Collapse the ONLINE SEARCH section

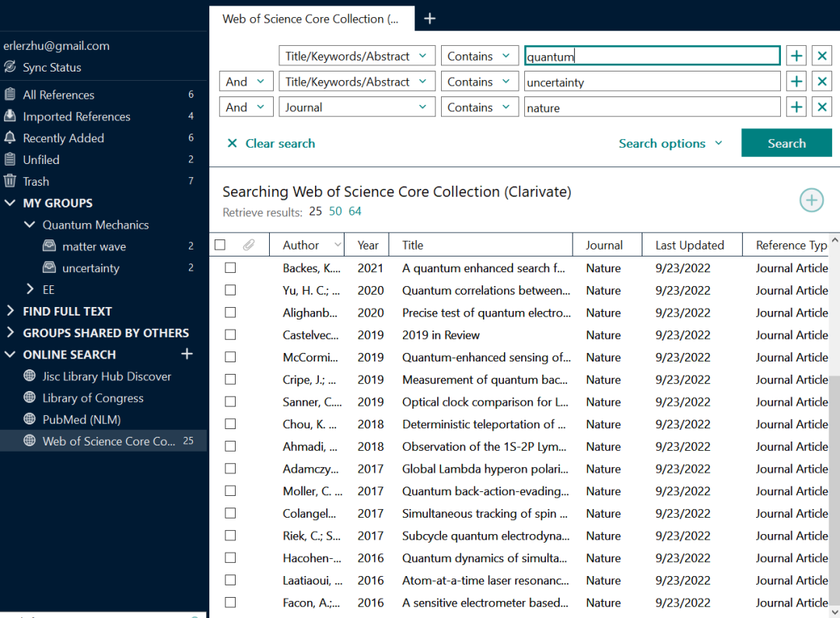pos(10,354)
